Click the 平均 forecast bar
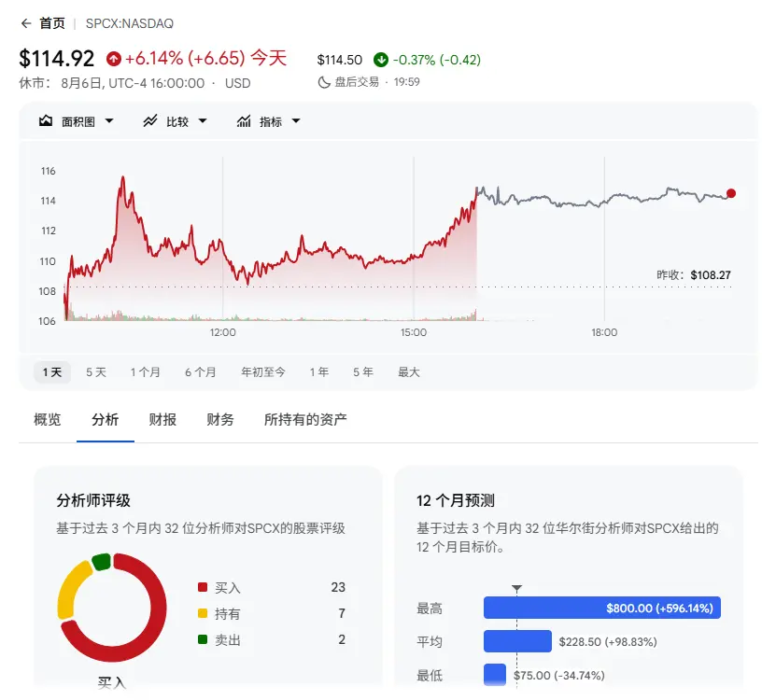 (x=517, y=641)
